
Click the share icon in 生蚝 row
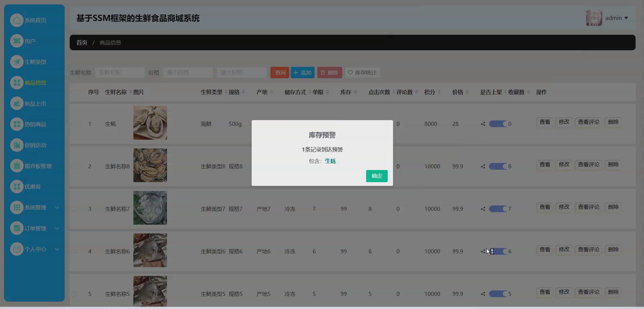(x=483, y=124)
